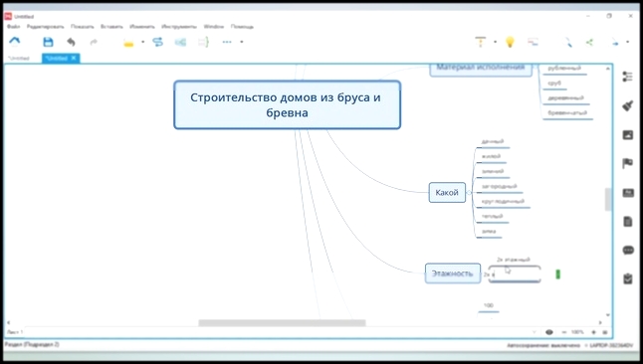Select the central topic Строительство домов из бруса
Screen dimensions: 643x364
pos(287,105)
